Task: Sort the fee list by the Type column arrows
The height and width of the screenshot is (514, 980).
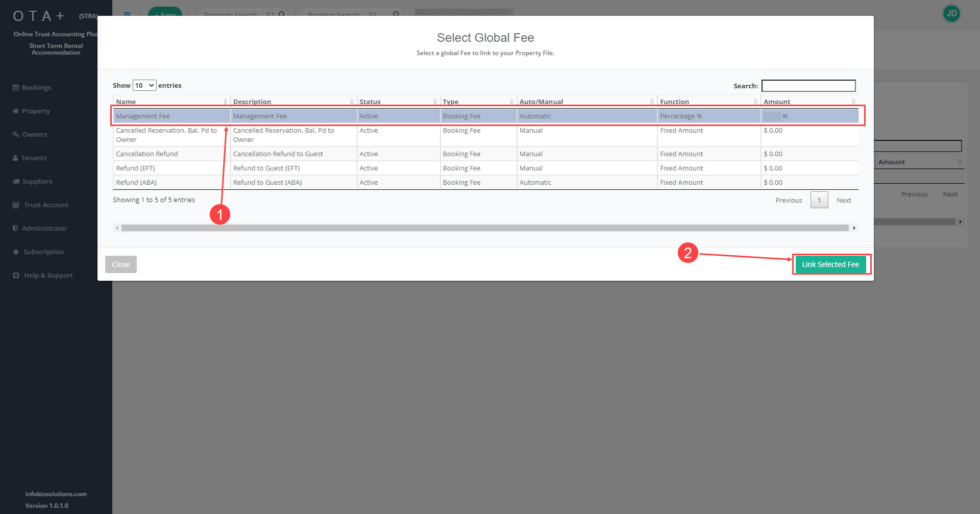Action: click(511, 102)
